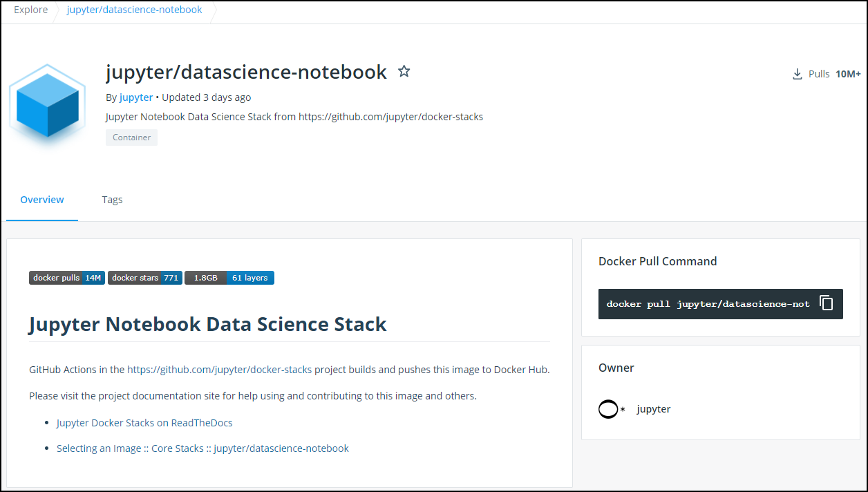Click the Updated 3 days ago text
The height and width of the screenshot is (492, 868).
tap(207, 97)
